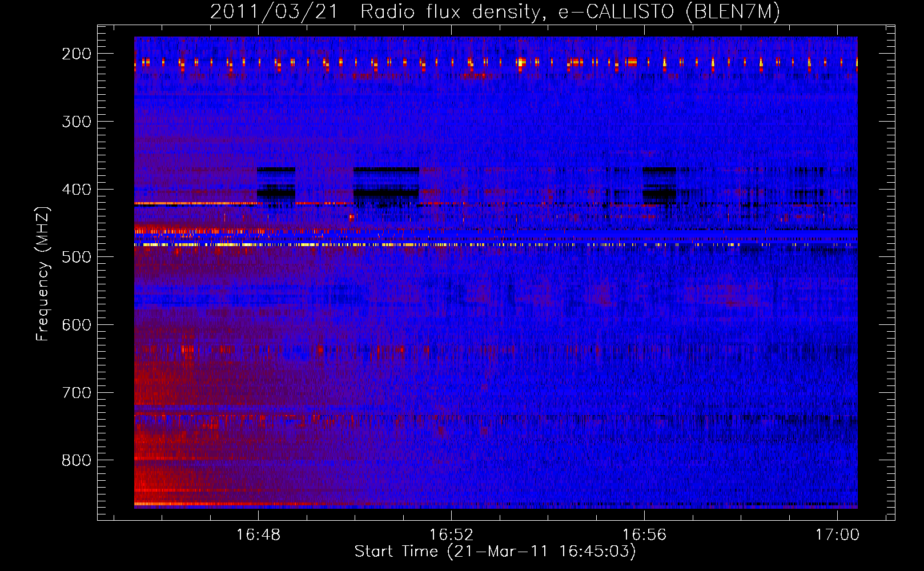The image size is (924, 571).
Task: Click the 400 frequency tick label
Action: tap(77, 190)
